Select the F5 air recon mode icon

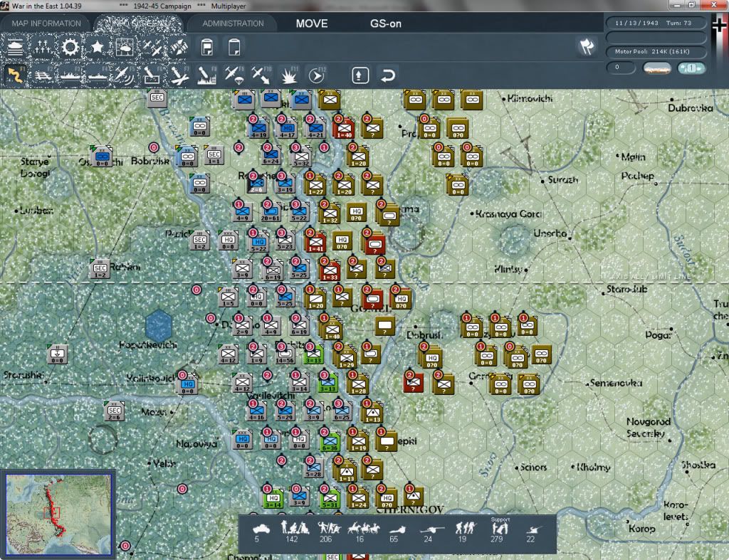pos(125,75)
